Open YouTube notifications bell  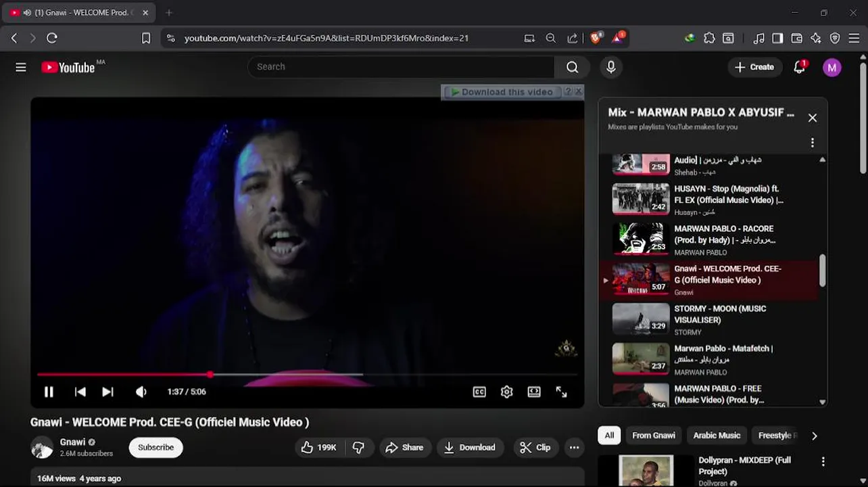[799, 67]
